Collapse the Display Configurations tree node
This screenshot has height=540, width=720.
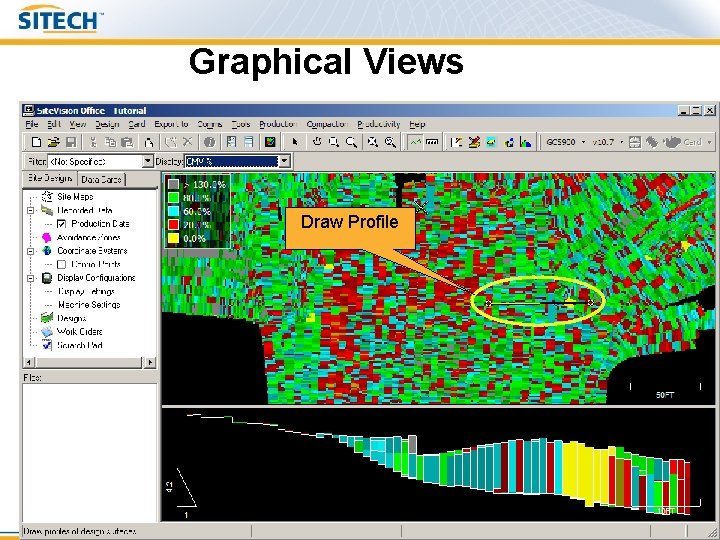tap(31, 278)
